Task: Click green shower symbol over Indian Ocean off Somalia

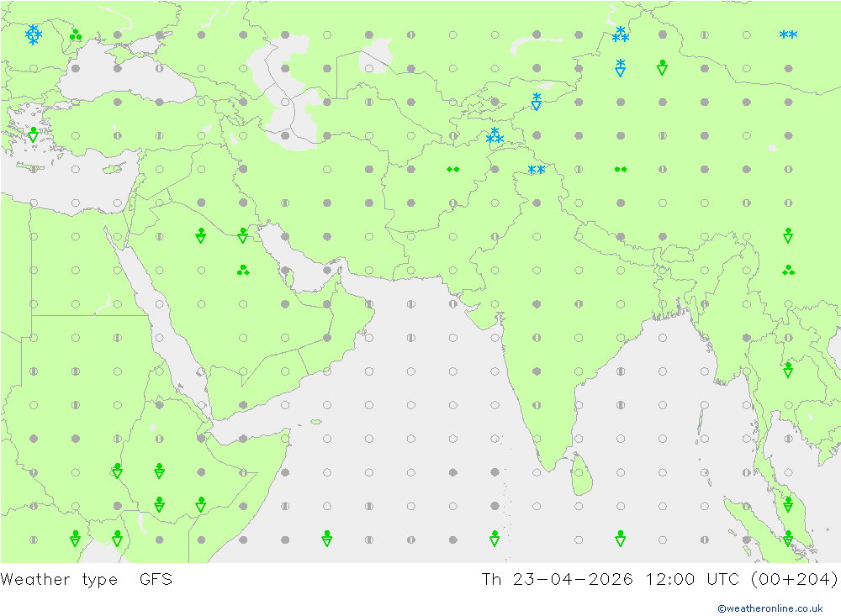Action: pos(326,539)
